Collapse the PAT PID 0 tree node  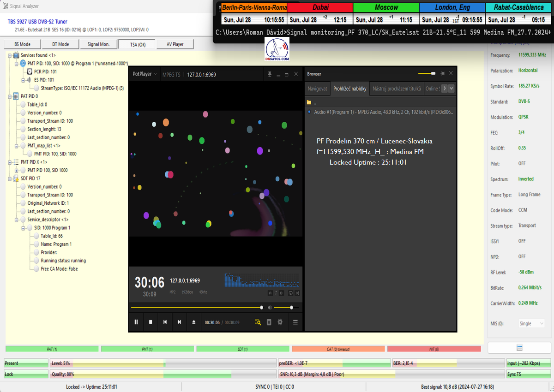click(10, 96)
